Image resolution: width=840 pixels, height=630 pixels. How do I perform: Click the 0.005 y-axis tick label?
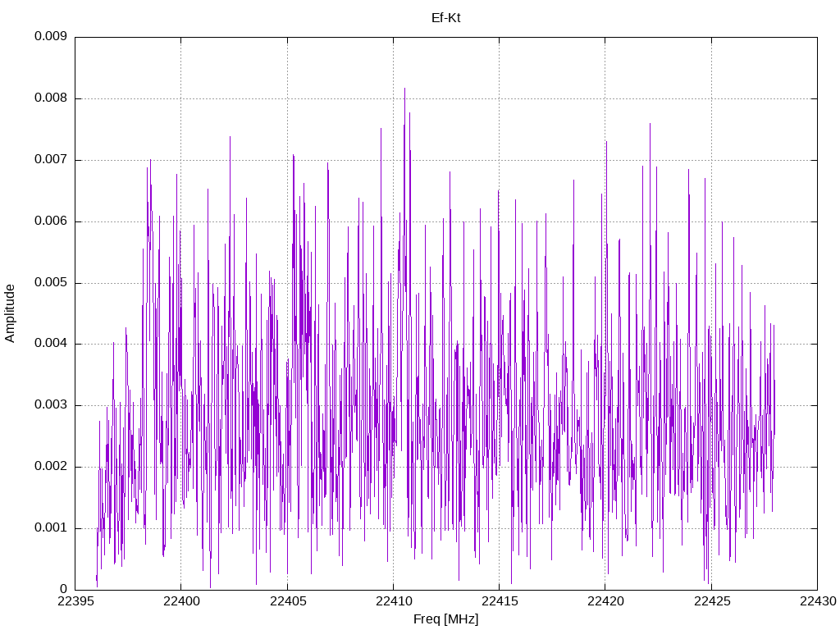(51, 282)
